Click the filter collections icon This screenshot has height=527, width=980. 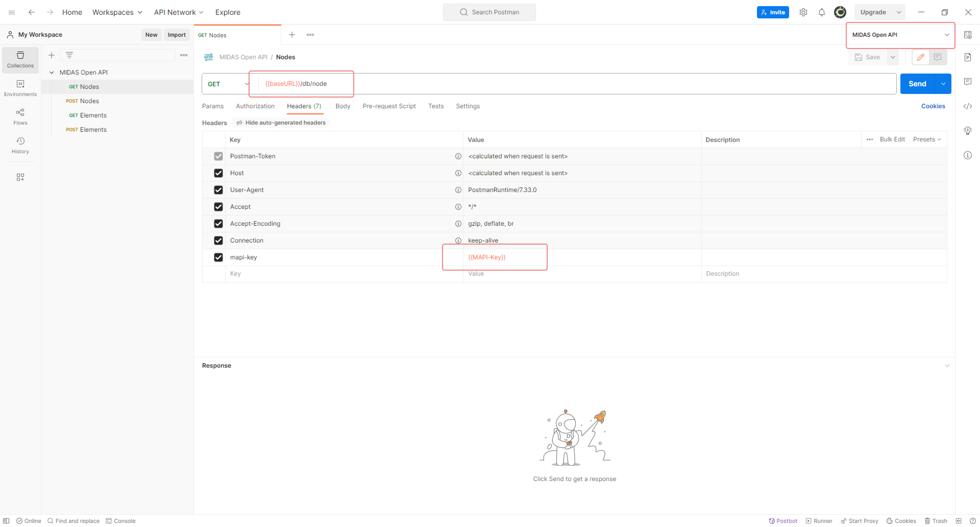pos(69,55)
